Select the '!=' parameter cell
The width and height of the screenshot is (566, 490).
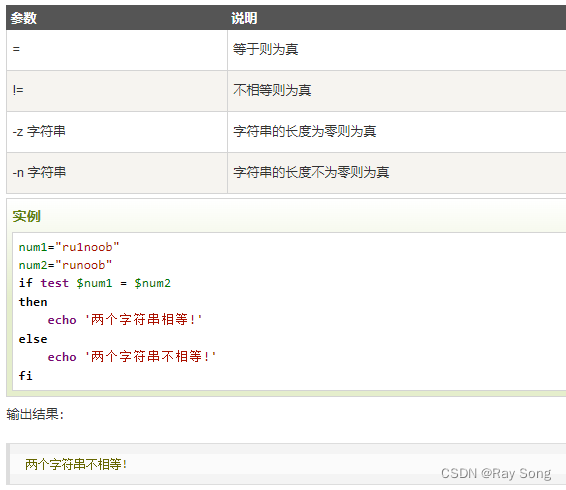[x=117, y=91]
